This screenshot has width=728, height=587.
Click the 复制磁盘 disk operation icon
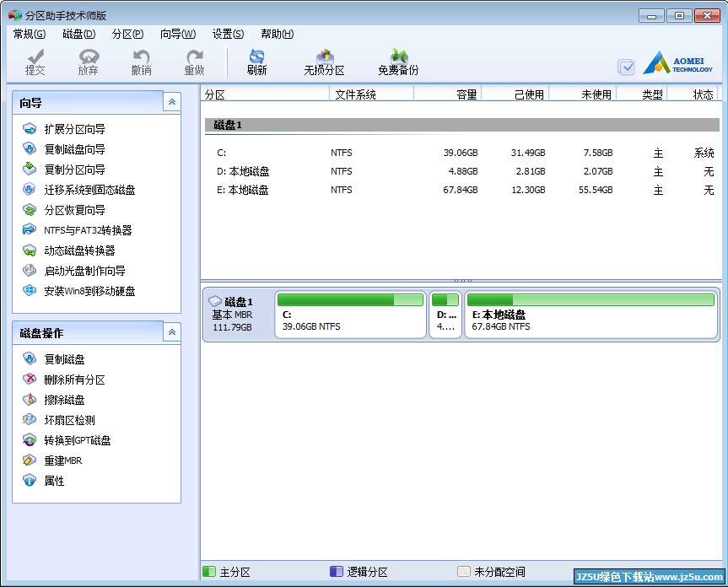[x=30, y=358]
